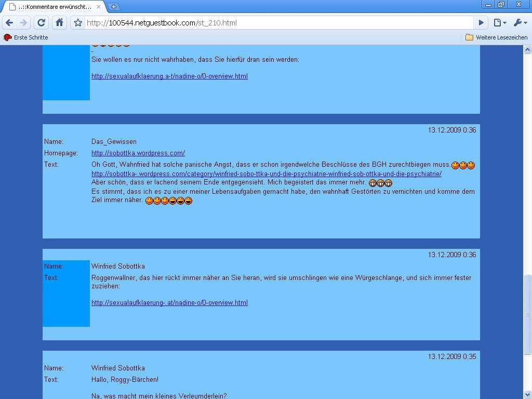Click the Go arrow beside the address bar

pyautogui.click(x=481, y=22)
